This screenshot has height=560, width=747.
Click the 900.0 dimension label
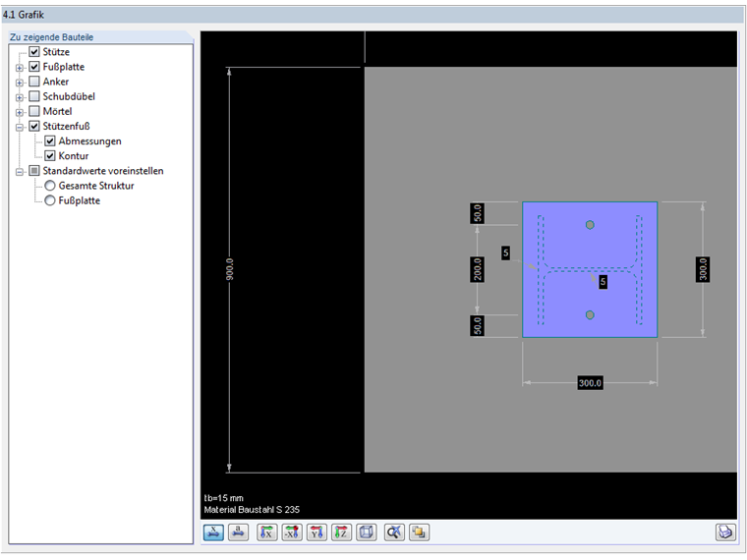(x=230, y=269)
